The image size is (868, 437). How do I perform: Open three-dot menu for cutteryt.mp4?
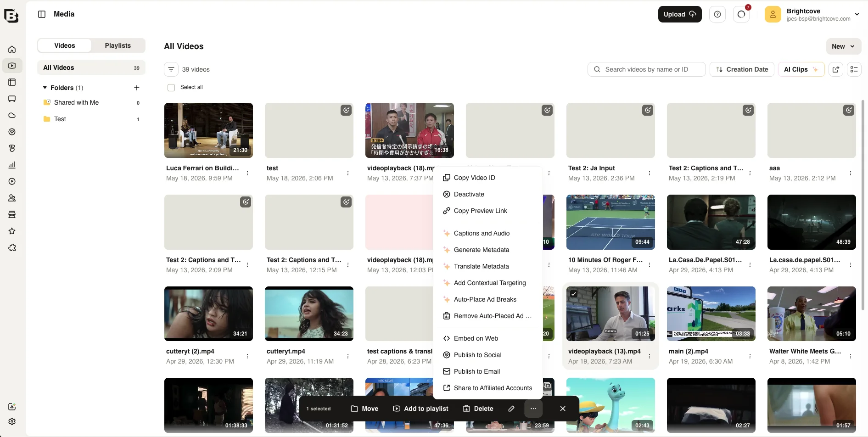click(x=348, y=356)
